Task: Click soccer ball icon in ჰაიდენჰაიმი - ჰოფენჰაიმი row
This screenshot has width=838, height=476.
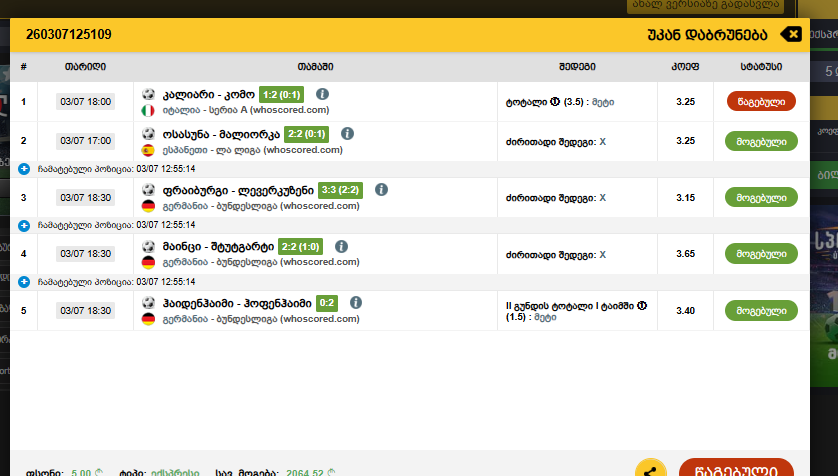Action: tap(148, 303)
